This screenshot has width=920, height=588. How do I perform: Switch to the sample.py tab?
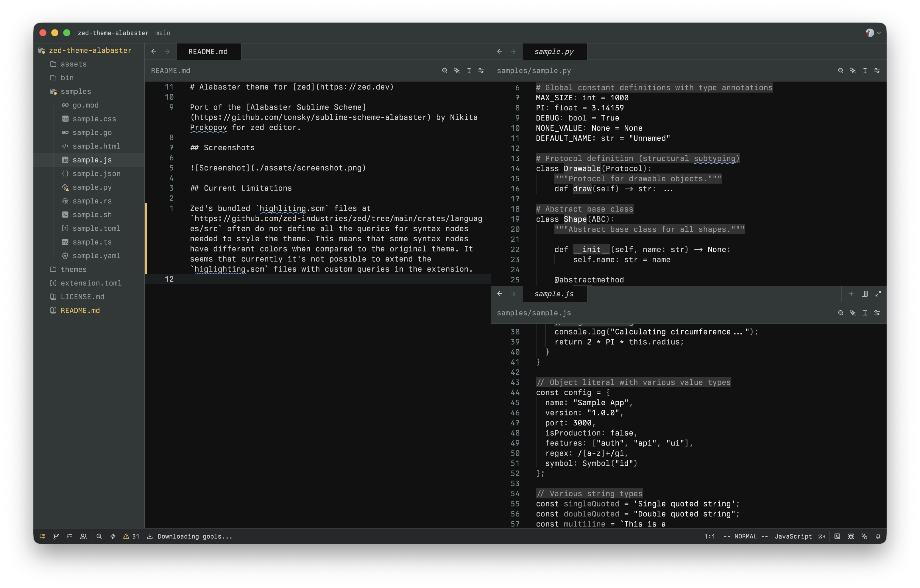tap(553, 51)
